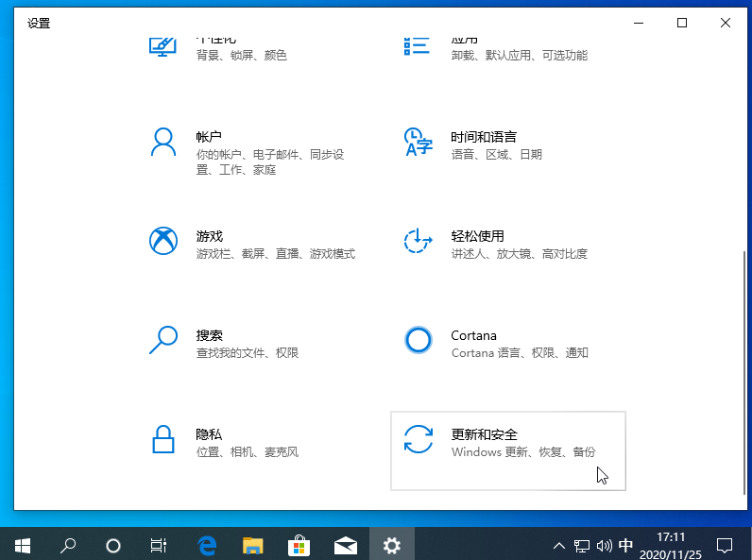Click the 隐私 category title

tap(209, 434)
